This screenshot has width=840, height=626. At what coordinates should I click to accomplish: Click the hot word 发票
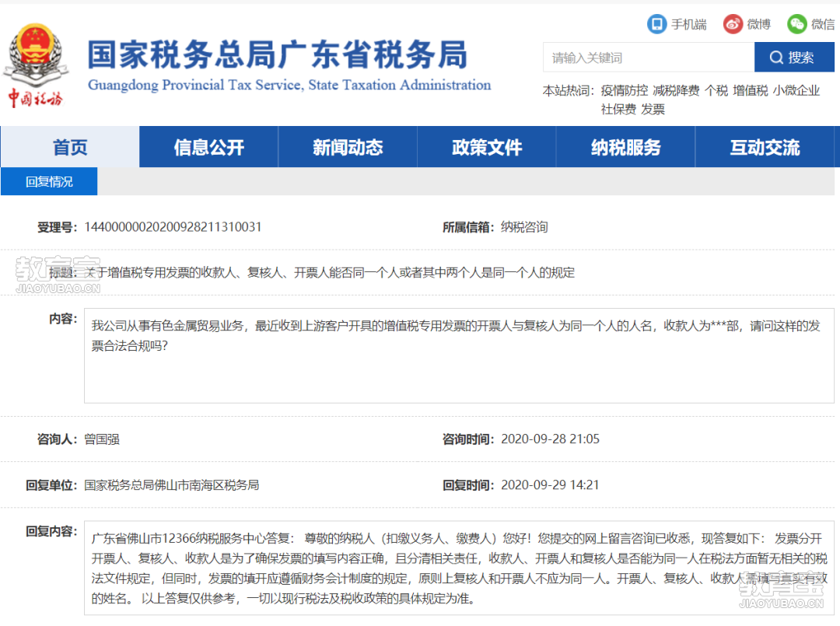653,109
